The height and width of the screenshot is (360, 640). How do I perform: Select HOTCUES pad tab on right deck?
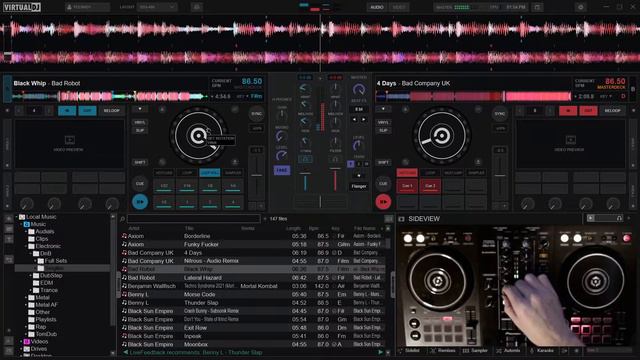click(407, 173)
